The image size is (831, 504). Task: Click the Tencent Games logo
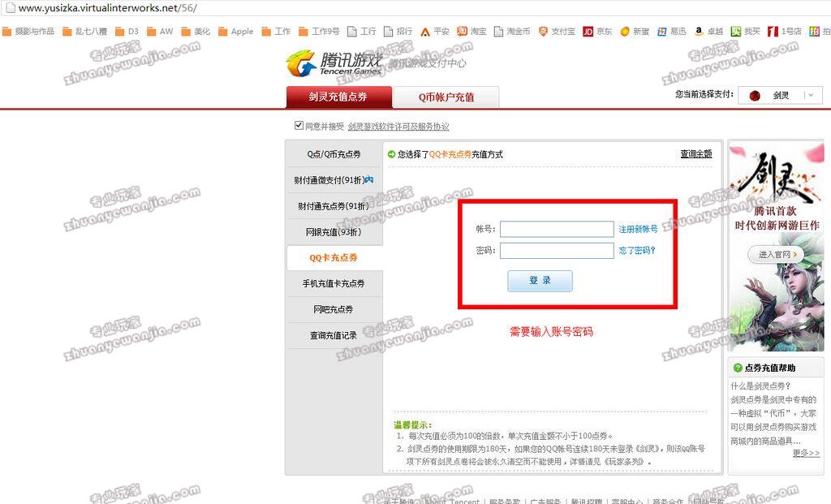334,63
